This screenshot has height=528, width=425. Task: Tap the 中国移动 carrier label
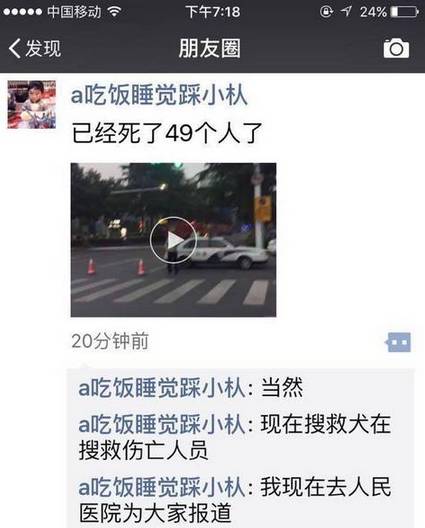point(74,12)
